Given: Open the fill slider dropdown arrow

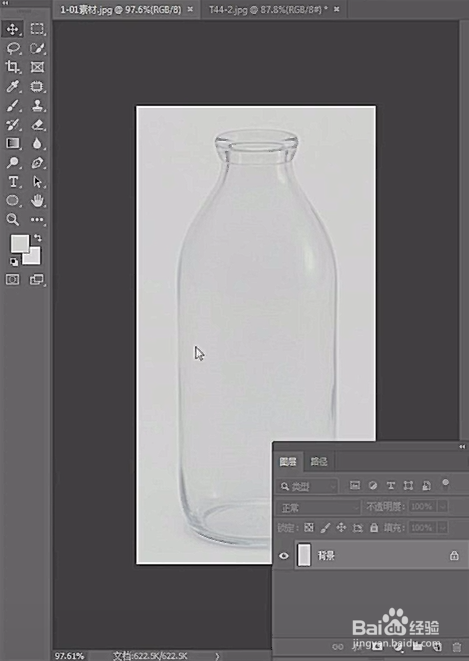Looking at the screenshot, I should [x=442, y=528].
